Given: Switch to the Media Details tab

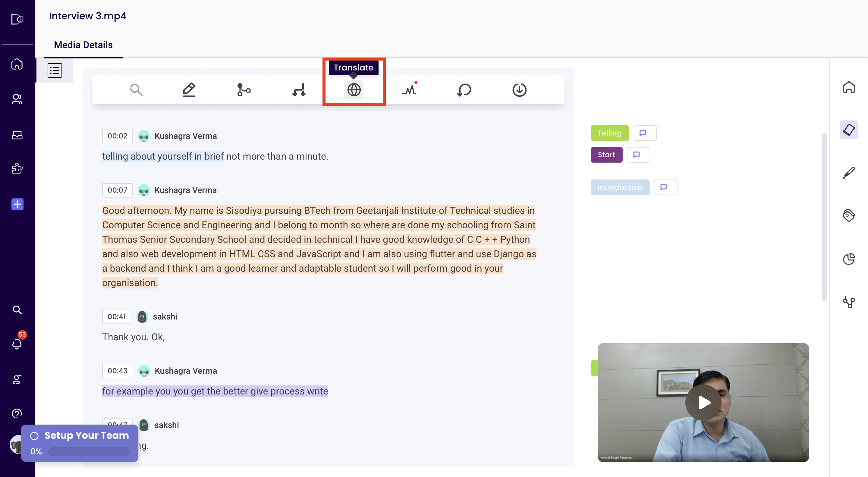Looking at the screenshot, I should pyautogui.click(x=83, y=45).
